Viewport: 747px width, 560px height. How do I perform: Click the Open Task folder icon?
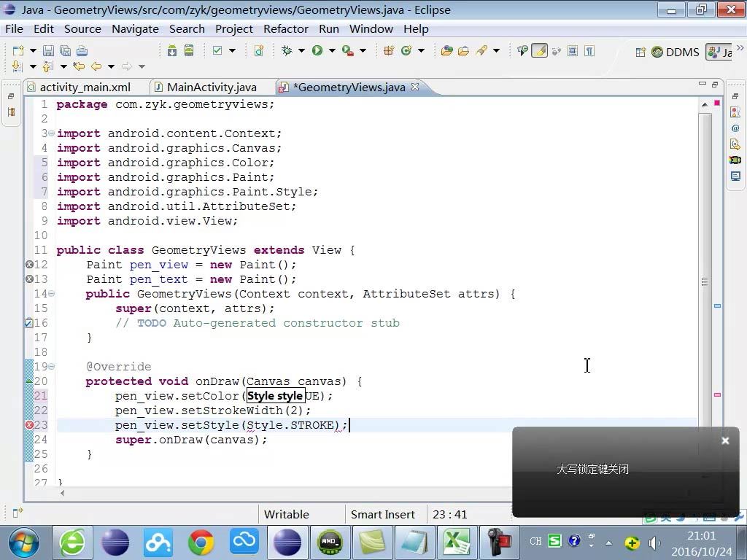tap(463, 50)
